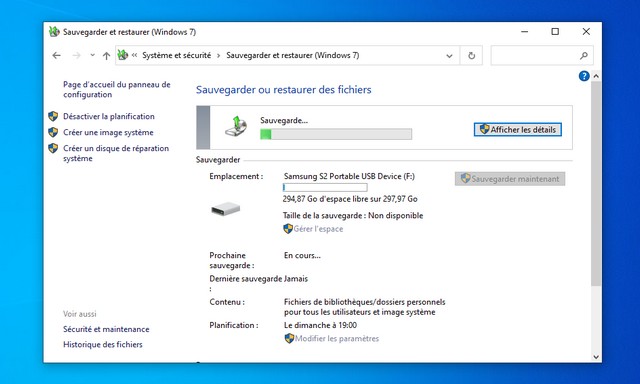Click the text Le dimanche à 19:00
Image resolution: width=640 pixels, height=384 pixels.
point(320,325)
